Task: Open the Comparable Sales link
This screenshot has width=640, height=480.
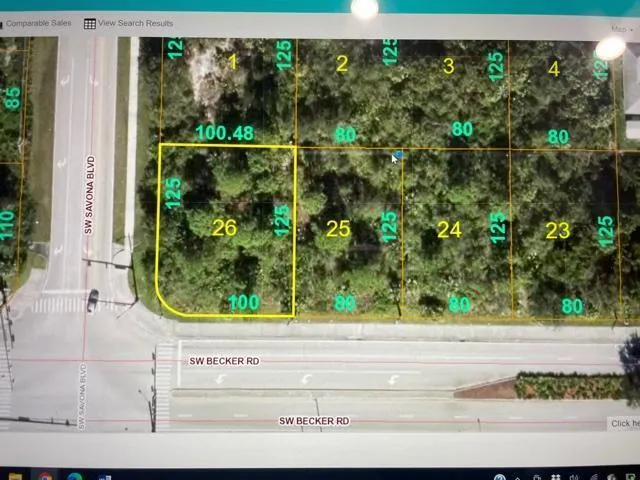Action: [38, 23]
